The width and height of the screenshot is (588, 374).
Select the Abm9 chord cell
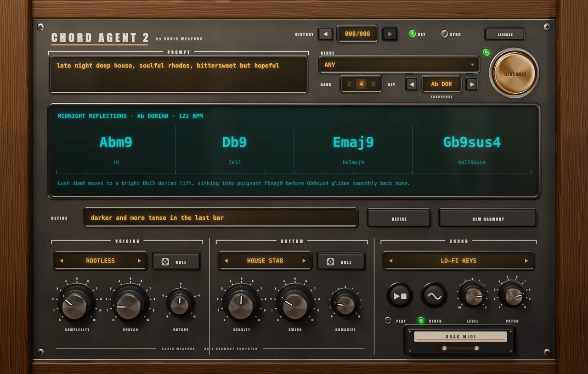click(116, 149)
